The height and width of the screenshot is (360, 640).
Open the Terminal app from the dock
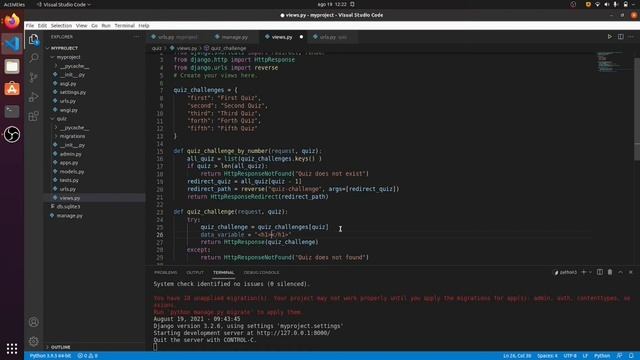(x=12, y=111)
